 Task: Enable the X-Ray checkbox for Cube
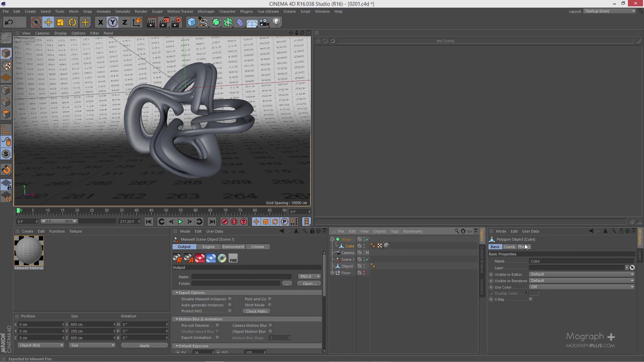point(531,299)
